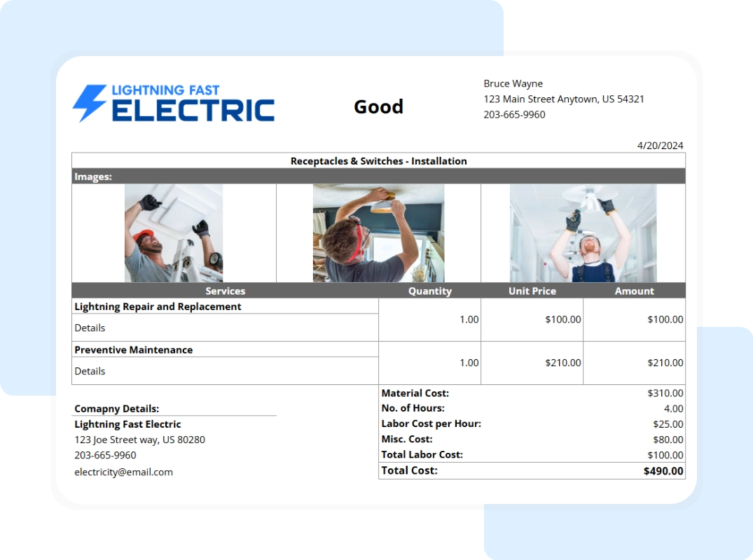Click the Services column header
Screen dimensions: 753x560
tap(225, 290)
